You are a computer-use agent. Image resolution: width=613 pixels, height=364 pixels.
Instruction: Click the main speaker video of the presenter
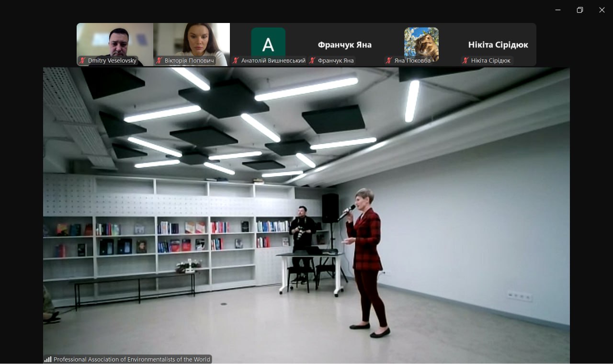pos(306,216)
